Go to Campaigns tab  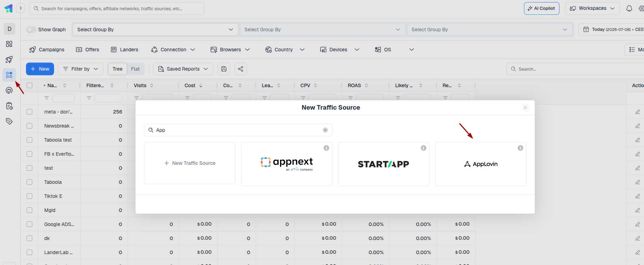[x=47, y=50]
